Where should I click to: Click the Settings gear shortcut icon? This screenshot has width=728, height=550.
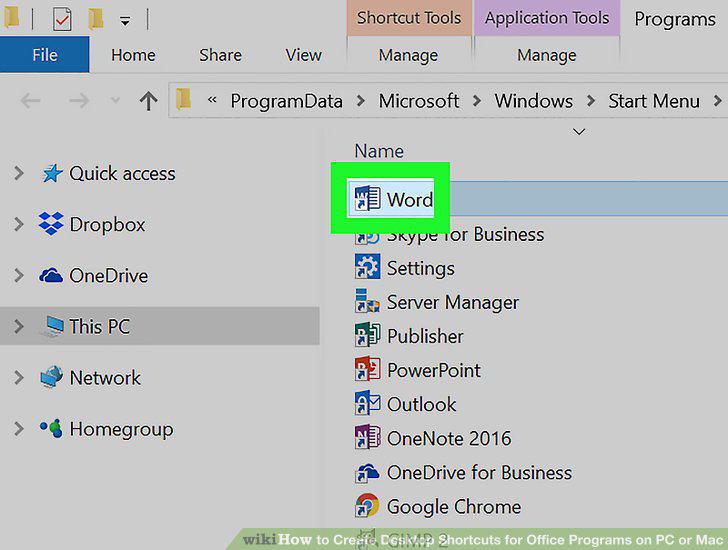coord(368,266)
